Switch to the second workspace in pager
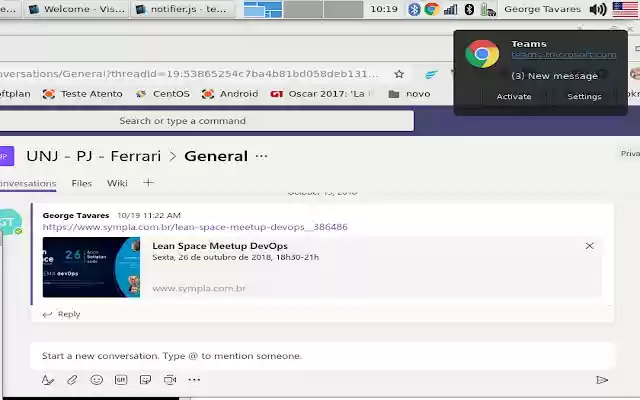This screenshot has width=640, height=400. pyautogui.click(x=303, y=9)
